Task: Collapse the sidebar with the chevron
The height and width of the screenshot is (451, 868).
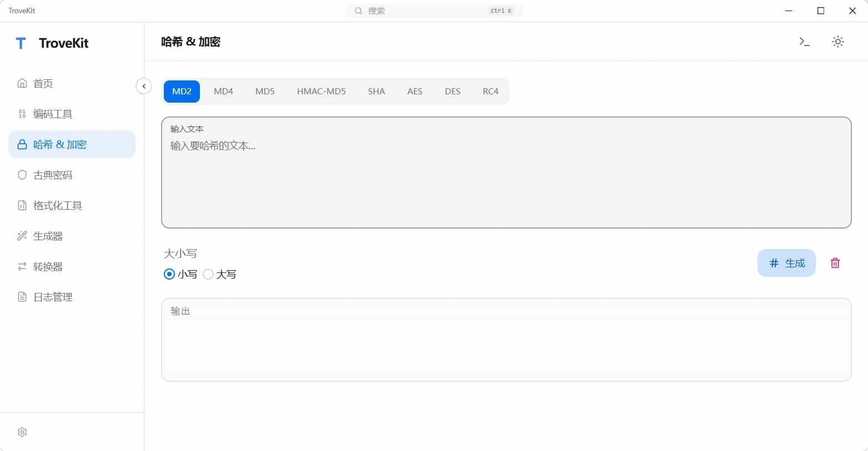Action: click(x=144, y=86)
